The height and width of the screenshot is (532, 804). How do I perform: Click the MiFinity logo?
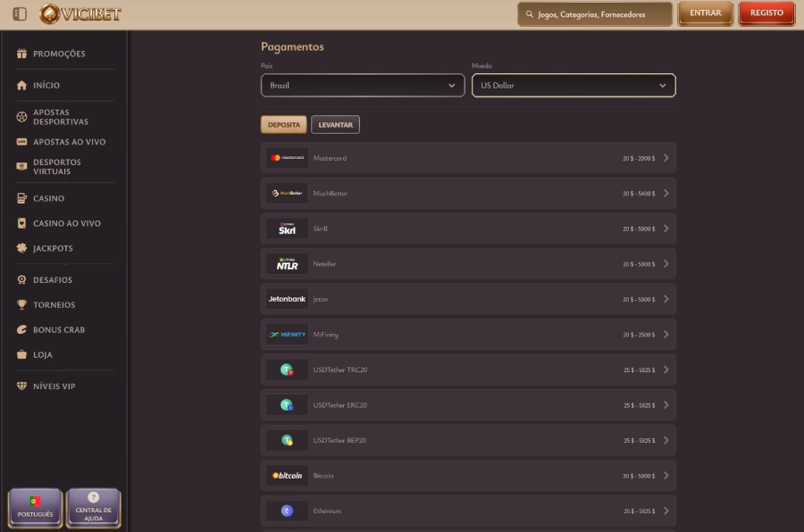click(287, 334)
